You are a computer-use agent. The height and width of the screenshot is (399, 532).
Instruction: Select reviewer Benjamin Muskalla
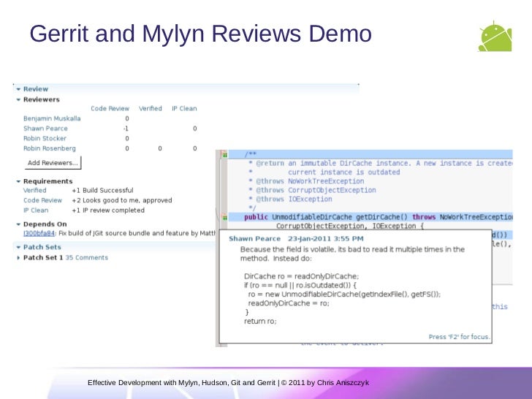(52, 118)
